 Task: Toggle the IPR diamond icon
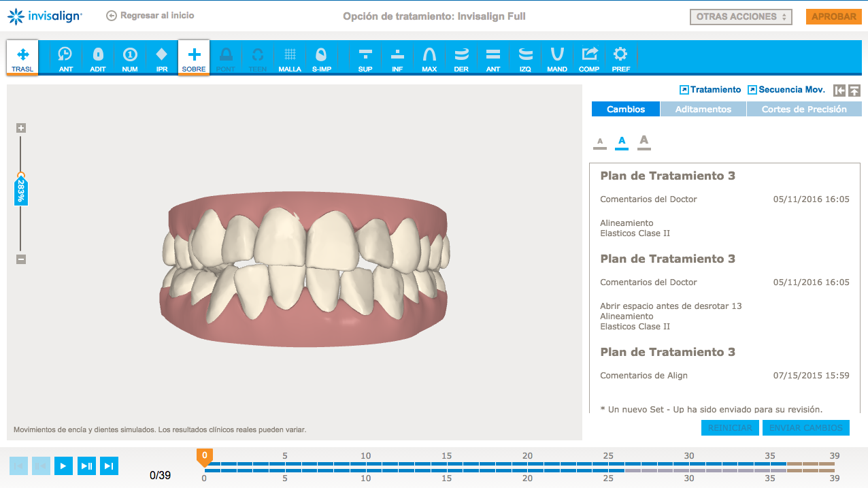(162, 58)
